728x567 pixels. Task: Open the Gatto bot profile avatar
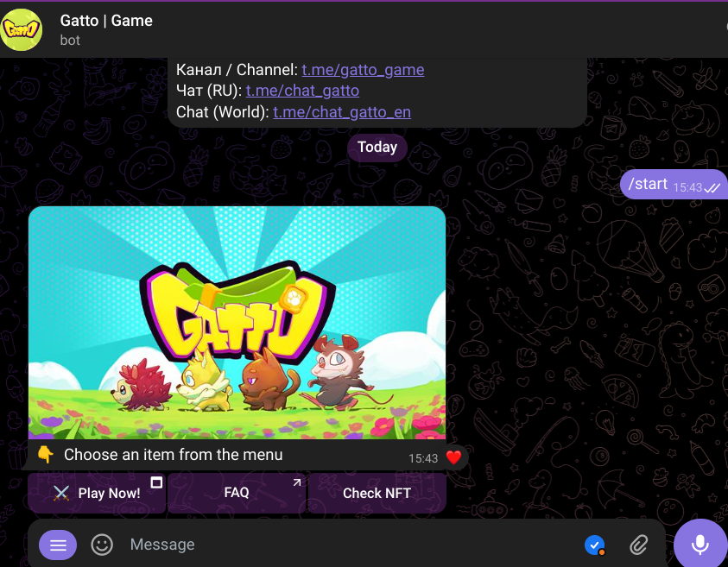(x=21, y=29)
